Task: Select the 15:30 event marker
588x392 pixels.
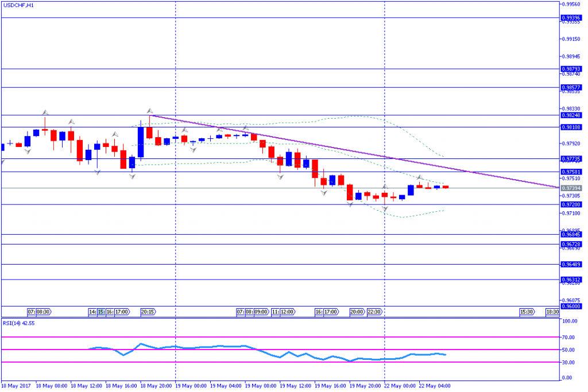Action: 527,312
